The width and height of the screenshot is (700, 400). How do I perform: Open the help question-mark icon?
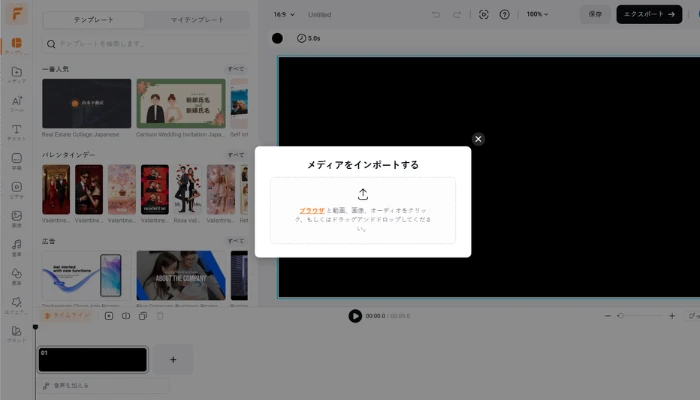(x=504, y=15)
